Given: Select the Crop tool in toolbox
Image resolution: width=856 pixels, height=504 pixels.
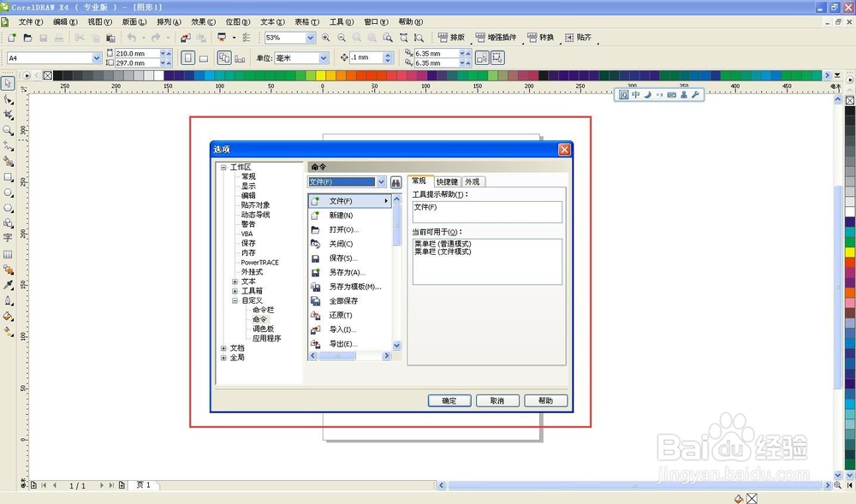Looking at the screenshot, I should click(x=8, y=115).
